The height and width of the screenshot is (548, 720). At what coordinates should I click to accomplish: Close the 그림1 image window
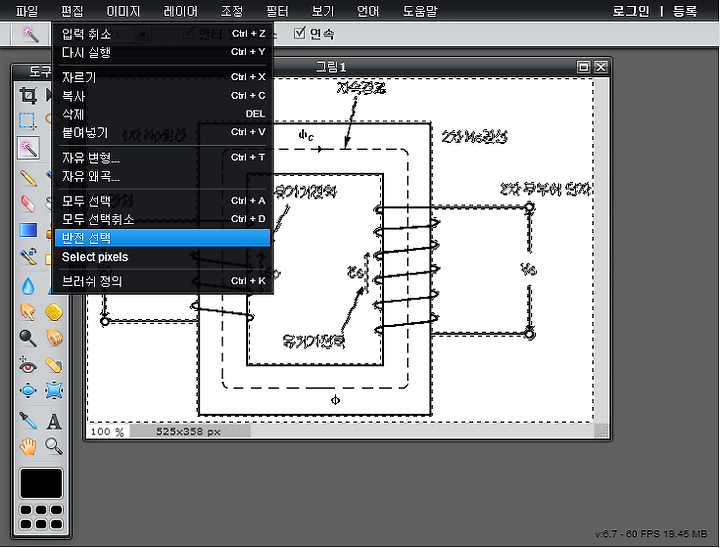pyautogui.click(x=601, y=67)
